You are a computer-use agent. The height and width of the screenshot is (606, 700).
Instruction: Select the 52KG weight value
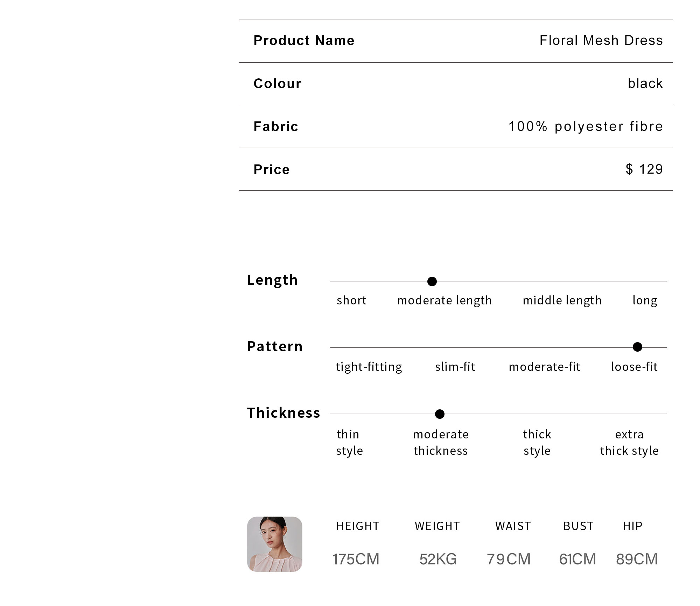438,559
